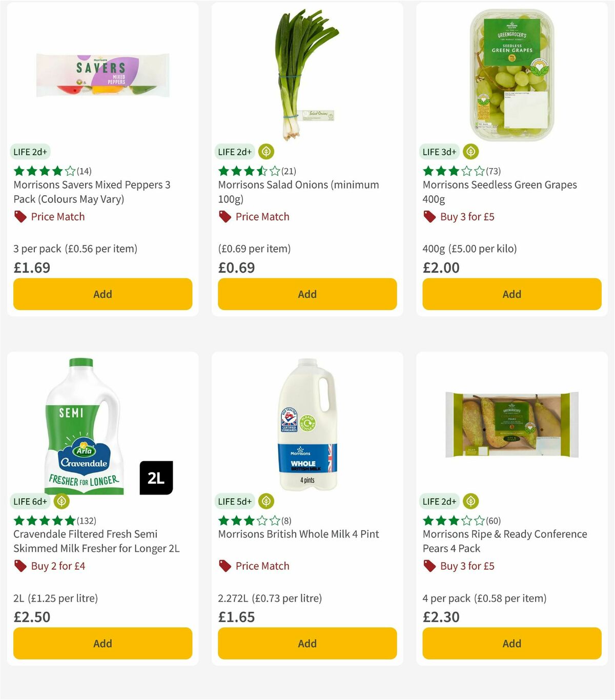Click the offer tag icon on Green Grapes Buy 3 for £5
The image size is (615, 700).
(x=428, y=217)
